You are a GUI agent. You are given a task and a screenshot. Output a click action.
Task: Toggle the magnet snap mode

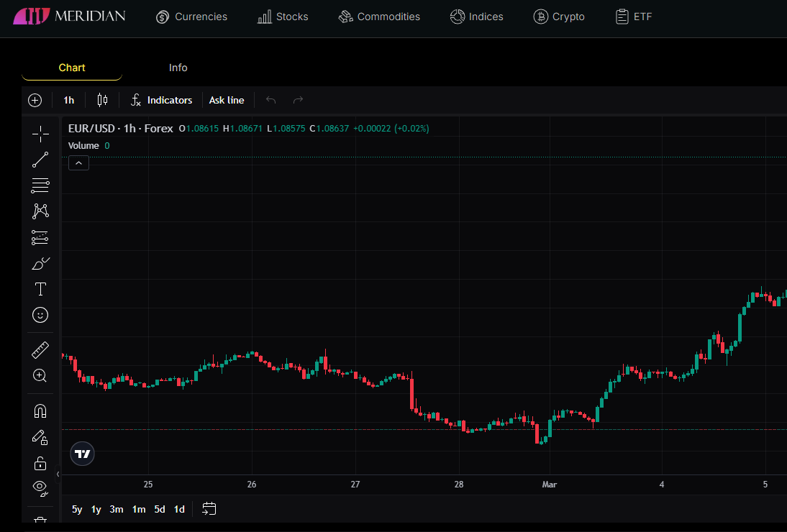click(x=40, y=411)
